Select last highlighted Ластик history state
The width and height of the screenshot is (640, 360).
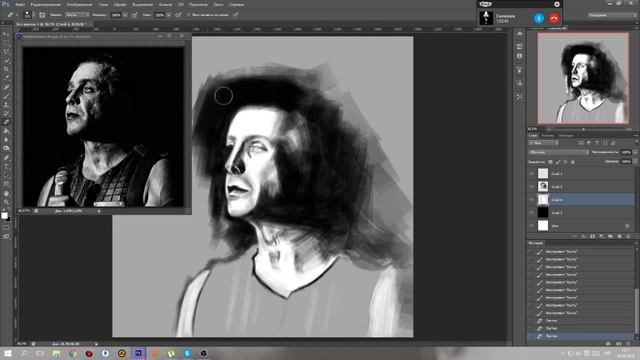pyautogui.click(x=581, y=336)
